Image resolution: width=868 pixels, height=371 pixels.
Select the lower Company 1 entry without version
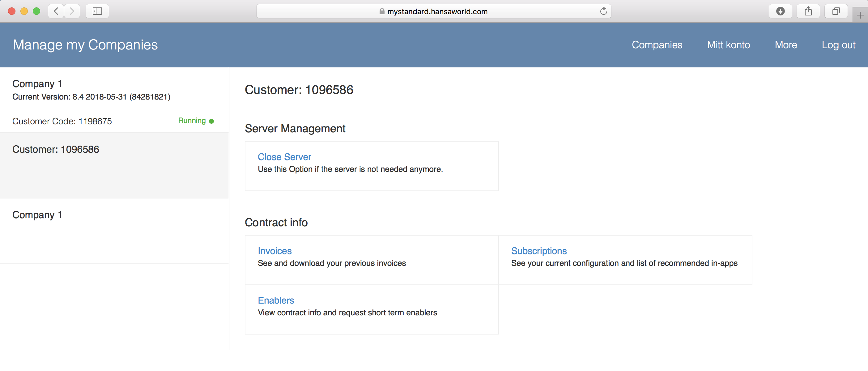pos(114,231)
